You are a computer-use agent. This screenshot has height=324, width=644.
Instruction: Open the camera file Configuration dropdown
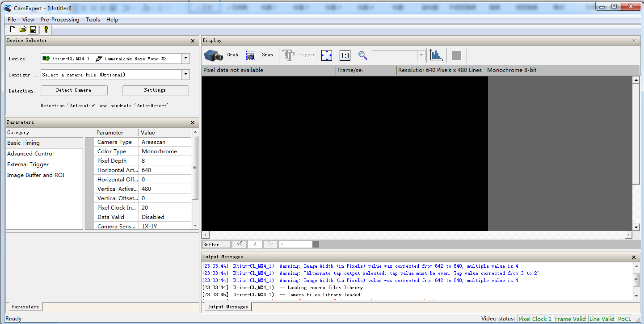click(x=186, y=75)
